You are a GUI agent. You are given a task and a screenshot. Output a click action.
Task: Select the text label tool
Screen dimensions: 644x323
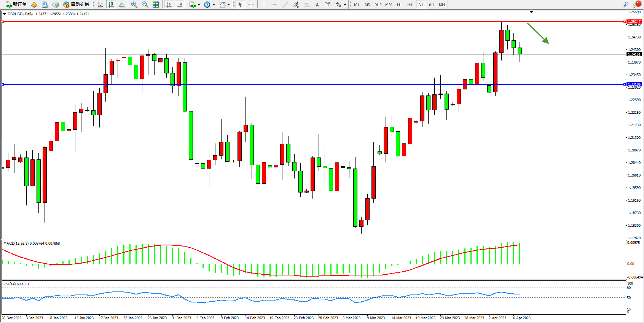tap(328, 5)
